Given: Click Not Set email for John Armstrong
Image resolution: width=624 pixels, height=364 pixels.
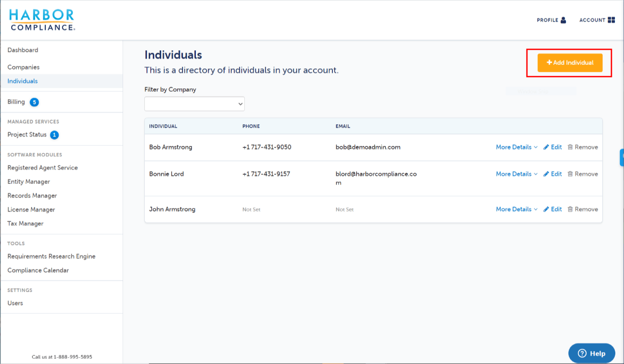Looking at the screenshot, I should [x=344, y=209].
